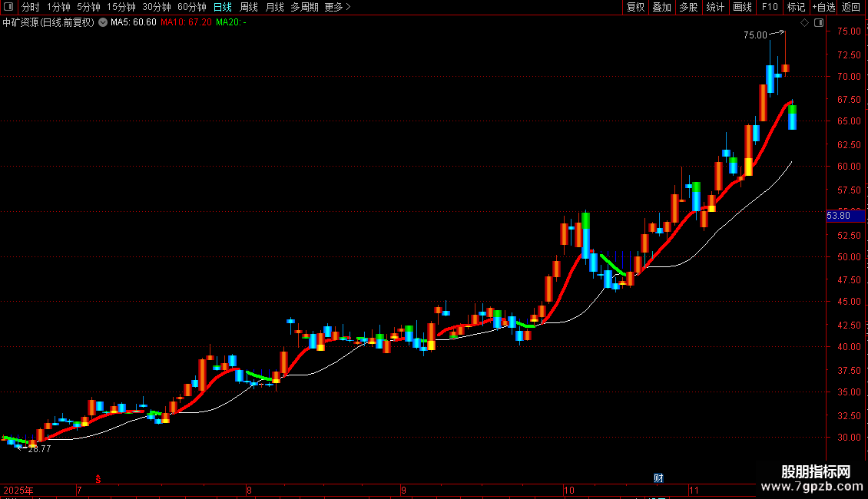This screenshot has width=868, height=499.
Task: Select the 日线 daily chart tab
Action: [223, 7]
